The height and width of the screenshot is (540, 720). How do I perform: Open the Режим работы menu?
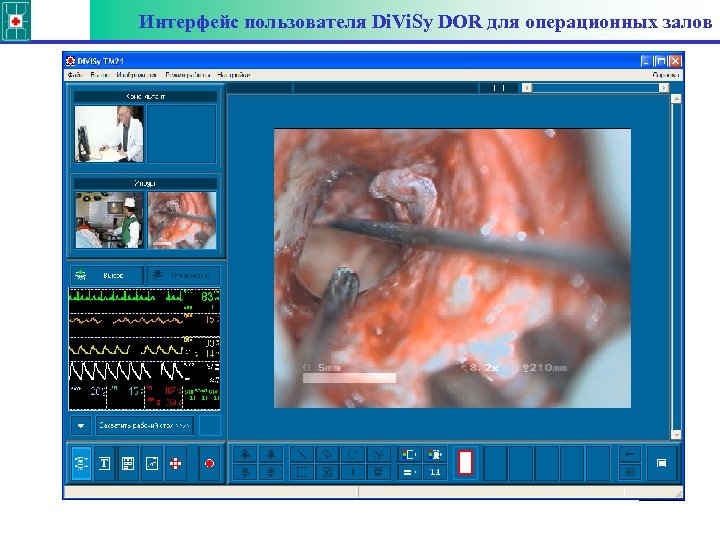tap(188, 75)
